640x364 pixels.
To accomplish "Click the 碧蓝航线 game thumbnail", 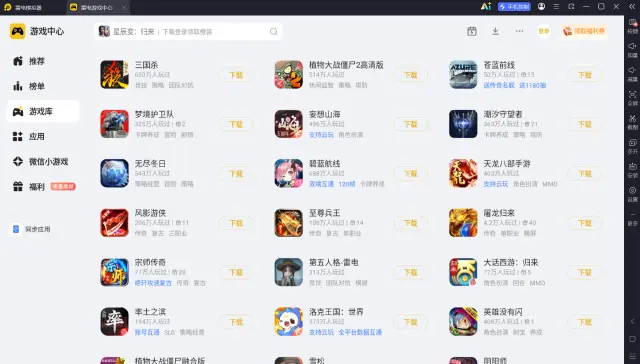I will click(289, 173).
